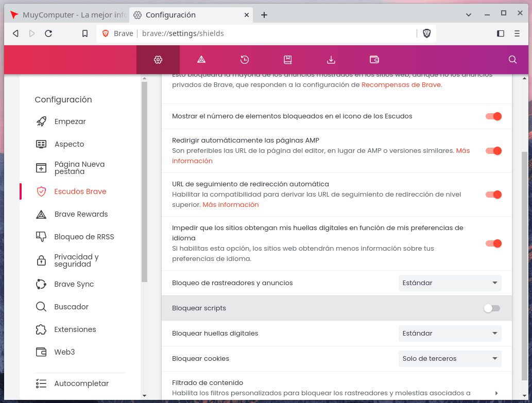
Task: Click the Autocompletar list icon
Action: click(x=41, y=383)
